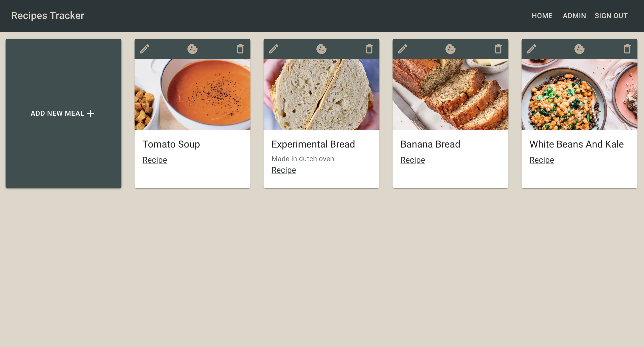This screenshot has width=644, height=347.
Task: Click the cookie icon on Tomato Soup card
Action: 192,49
